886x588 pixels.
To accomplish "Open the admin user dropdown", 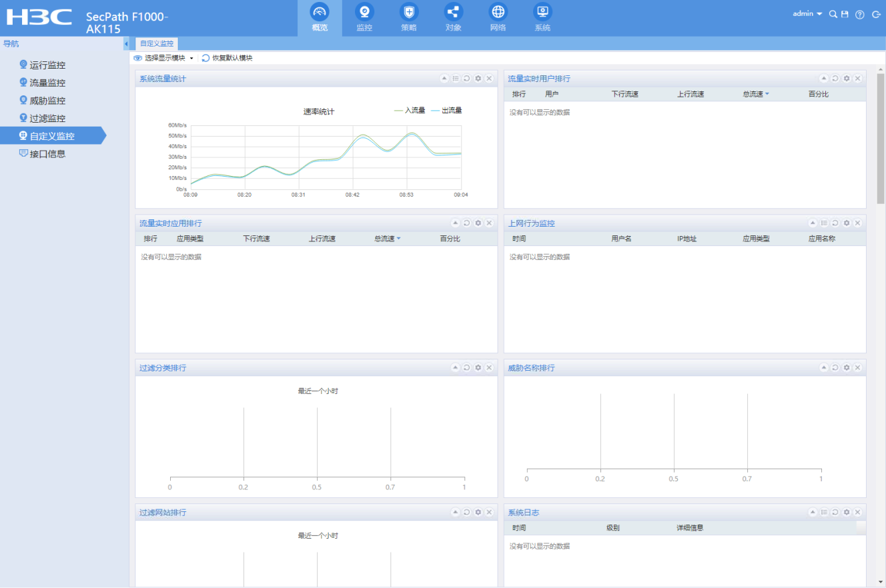I will click(807, 13).
